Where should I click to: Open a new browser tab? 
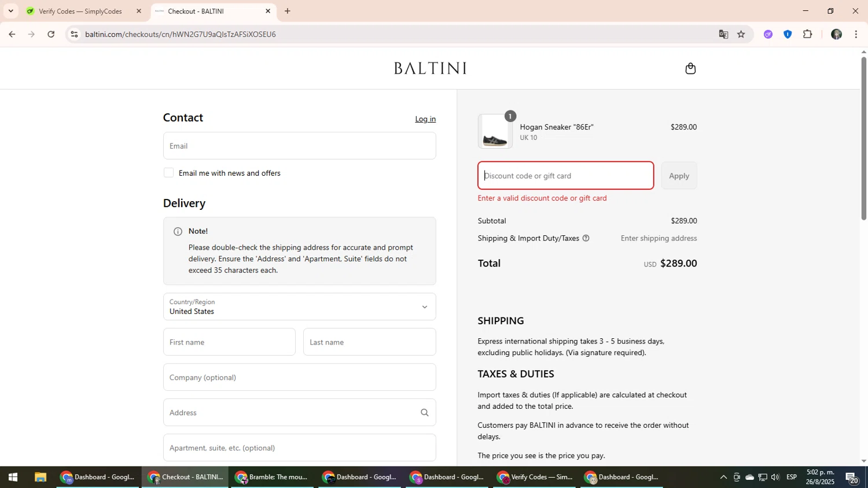tap(288, 11)
